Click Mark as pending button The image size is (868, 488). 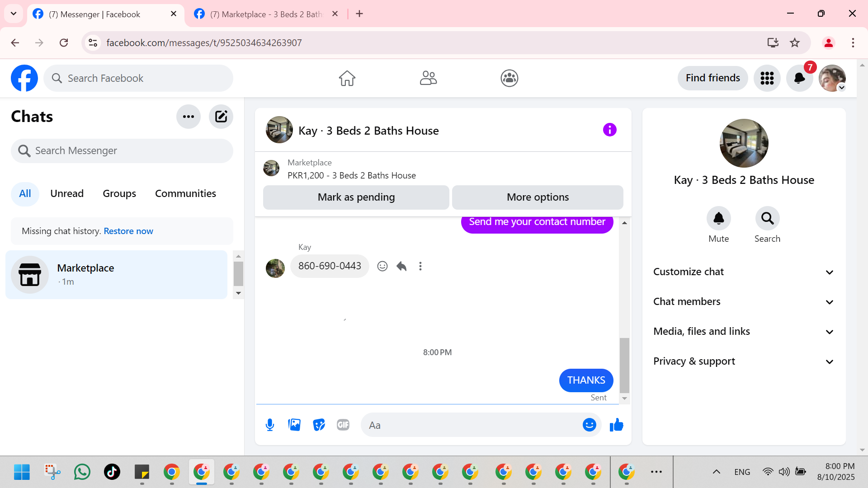(x=356, y=197)
